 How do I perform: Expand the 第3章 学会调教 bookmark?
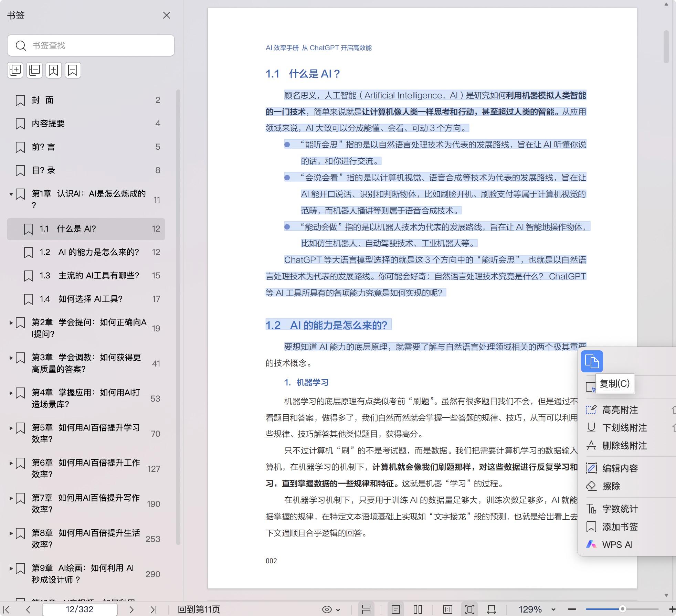tap(11, 358)
